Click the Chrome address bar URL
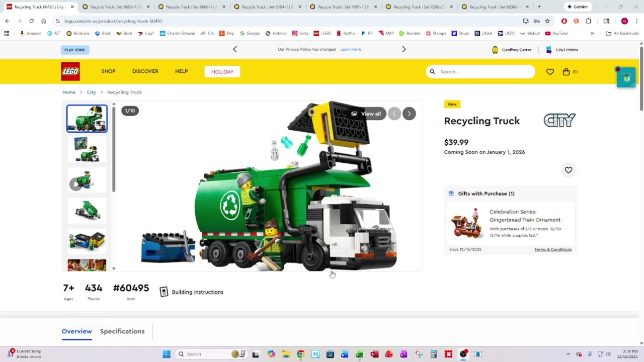This screenshot has height=362, width=644. [113, 21]
